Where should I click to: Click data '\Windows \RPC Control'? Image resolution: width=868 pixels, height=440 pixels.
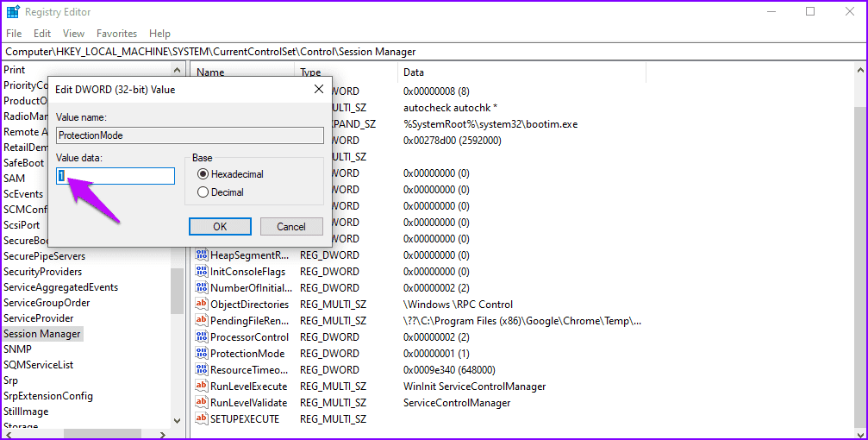pyautogui.click(x=458, y=305)
